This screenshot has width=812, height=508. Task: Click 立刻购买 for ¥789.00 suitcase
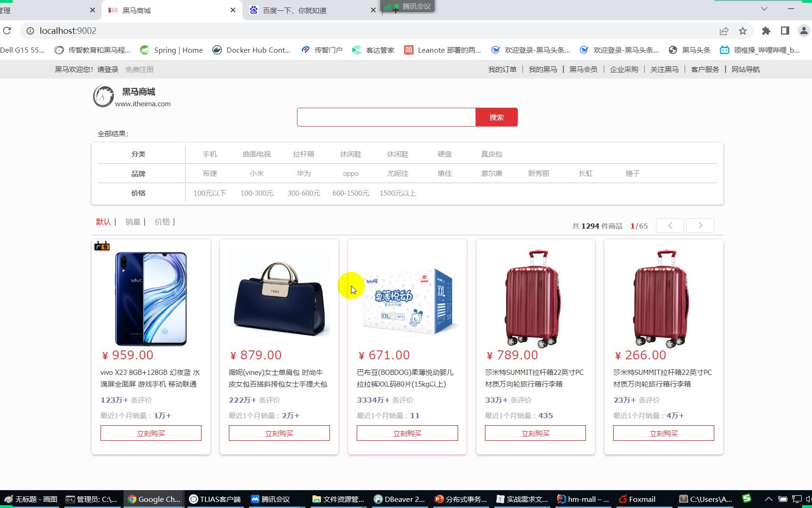(x=535, y=433)
